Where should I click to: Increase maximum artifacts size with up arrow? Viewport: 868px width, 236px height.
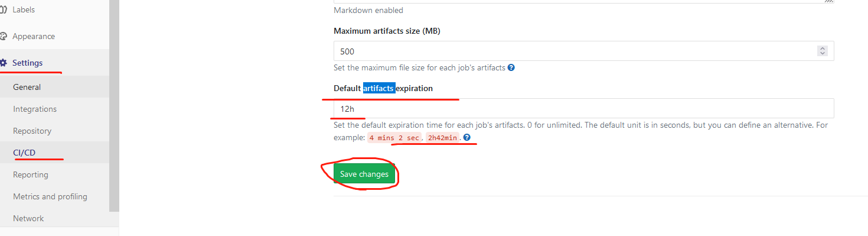(823, 49)
